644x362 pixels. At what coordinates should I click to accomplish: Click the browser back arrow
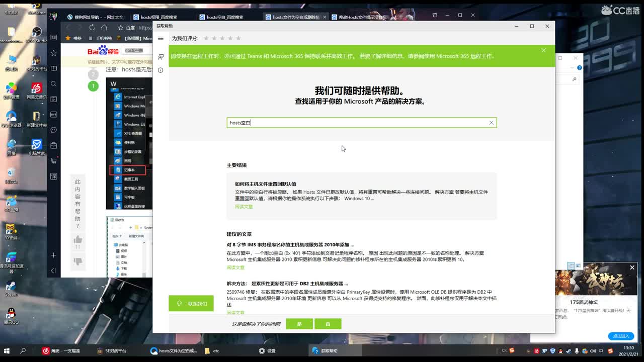68,28
